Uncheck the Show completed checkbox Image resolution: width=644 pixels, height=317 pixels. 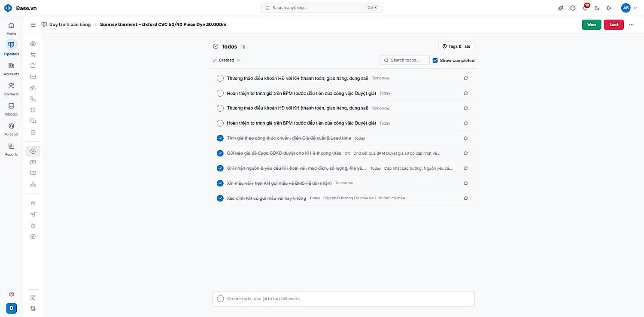(435, 61)
